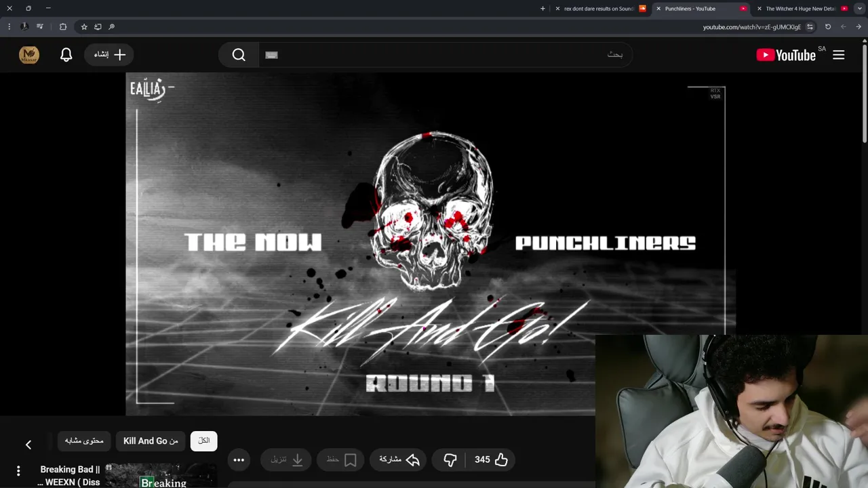This screenshot has width=868, height=488.
Task: Save video to playlist with حفظ
Action: point(342,460)
